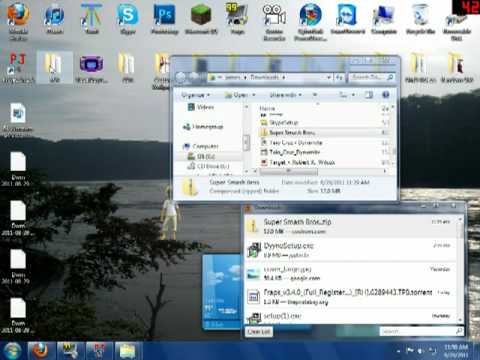The image size is (480, 360).
Task: Click the Firefox Downloads window search field
Action: click(x=421, y=331)
